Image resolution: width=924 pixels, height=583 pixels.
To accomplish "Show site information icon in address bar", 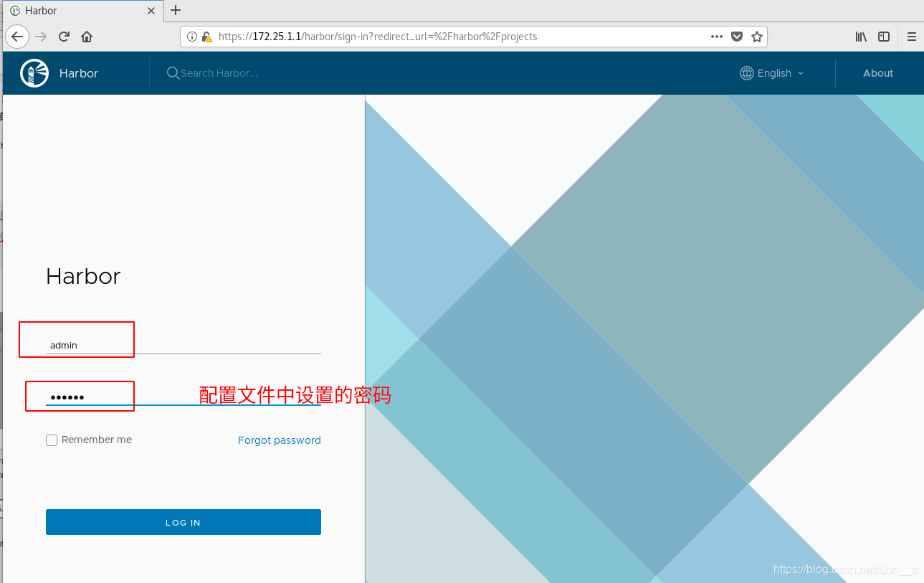I will [x=192, y=37].
